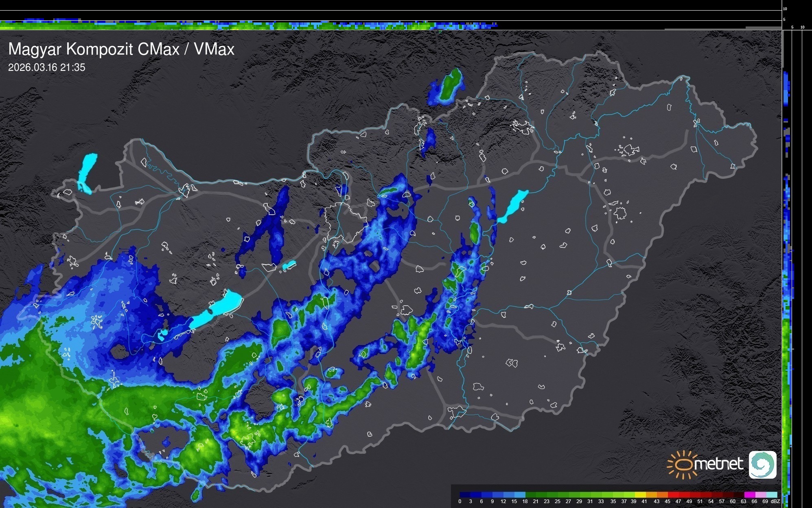Click the green radar echo north of the border
Viewport: 812px width, 508px height.
(450, 84)
